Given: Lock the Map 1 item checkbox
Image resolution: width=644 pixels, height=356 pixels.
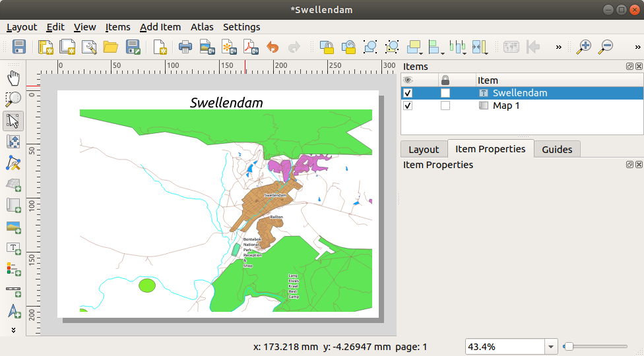Looking at the screenshot, I should pos(445,106).
